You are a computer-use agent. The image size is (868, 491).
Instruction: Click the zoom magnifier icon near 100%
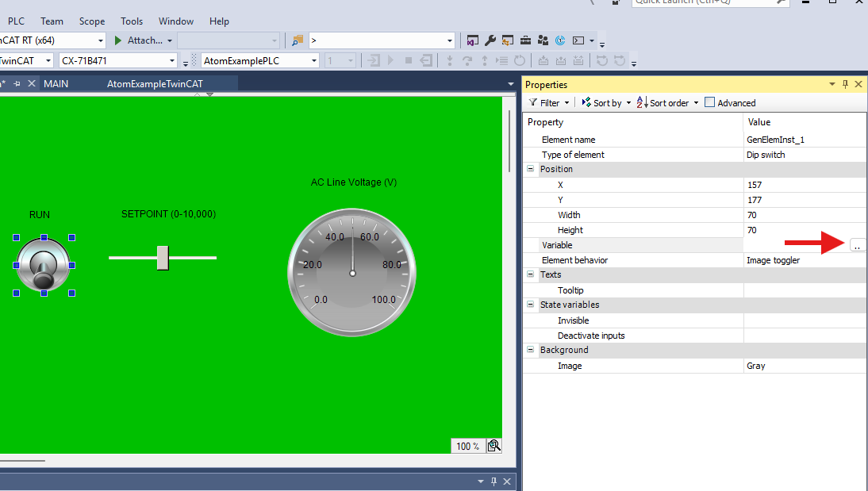pyautogui.click(x=494, y=446)
